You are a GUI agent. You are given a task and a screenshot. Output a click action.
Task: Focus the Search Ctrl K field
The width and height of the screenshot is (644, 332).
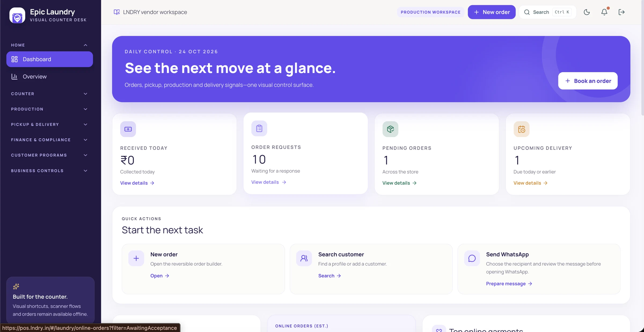pos(547,12)
